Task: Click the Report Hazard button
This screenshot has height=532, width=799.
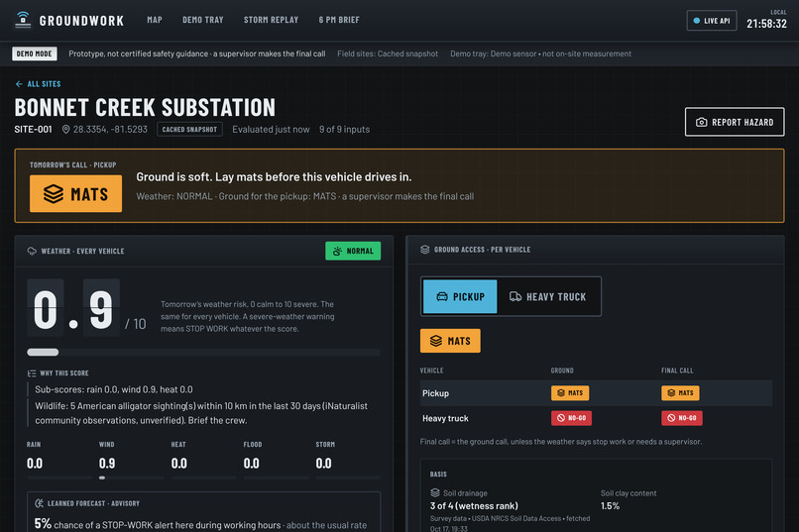Action: (735, 122)
